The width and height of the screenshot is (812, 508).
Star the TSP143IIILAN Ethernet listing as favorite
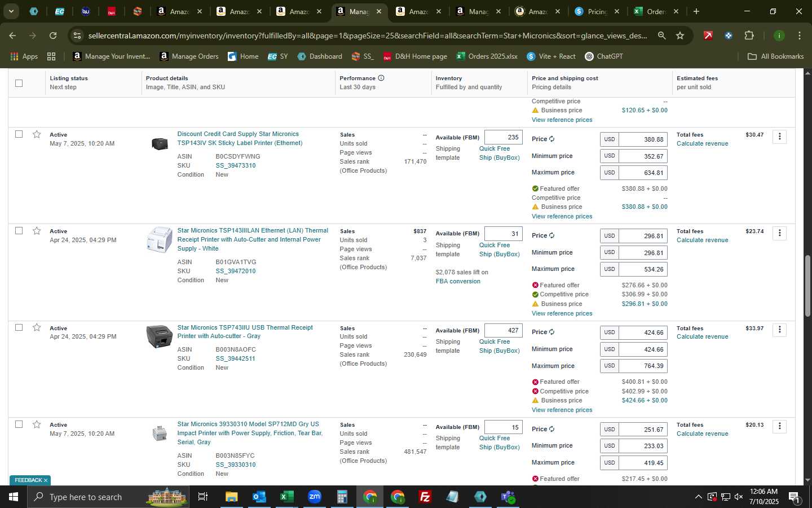[x=37, y=231]
